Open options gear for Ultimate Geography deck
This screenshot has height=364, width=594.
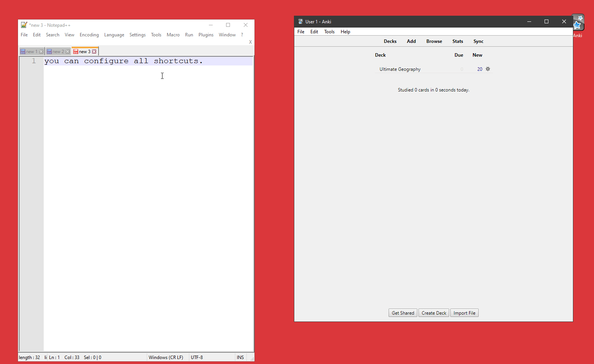(488, 69)
